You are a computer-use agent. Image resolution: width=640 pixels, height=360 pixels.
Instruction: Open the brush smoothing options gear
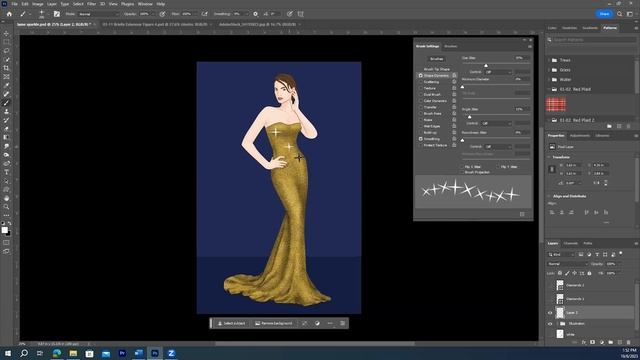pos(256,14)
